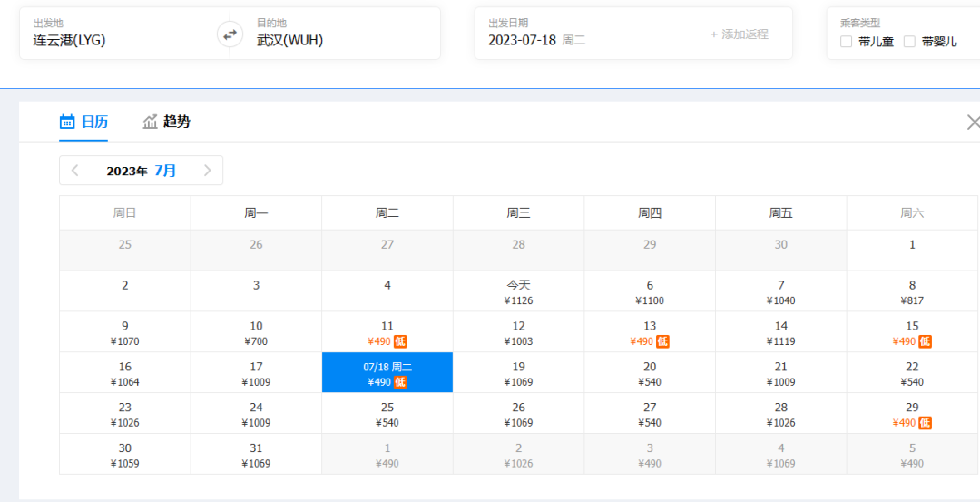Click July 2 date cell
The height and width of the screenshot is (502, 980).
(125, 290)
